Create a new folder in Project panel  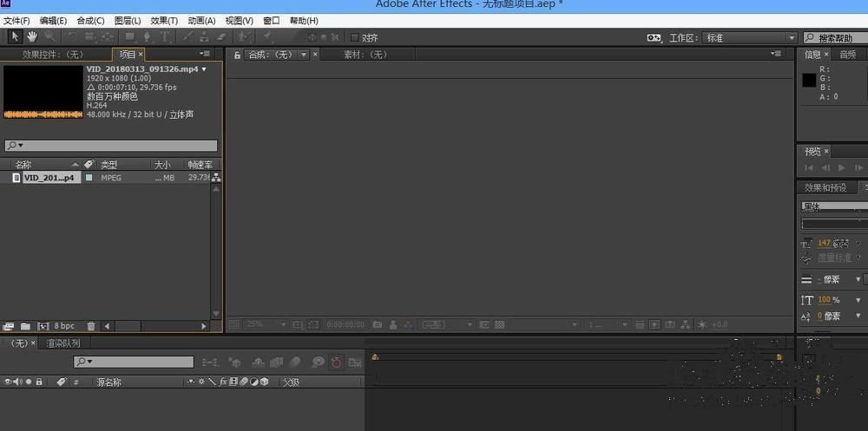click(x=25, y=326)
